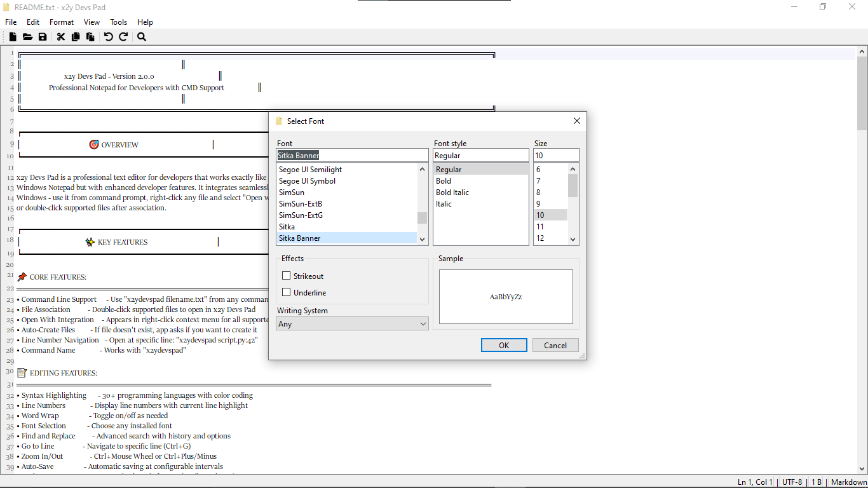Select Segoe UI Symbol font
Viewport: 868px width, 488px height.
click(347, 181)
